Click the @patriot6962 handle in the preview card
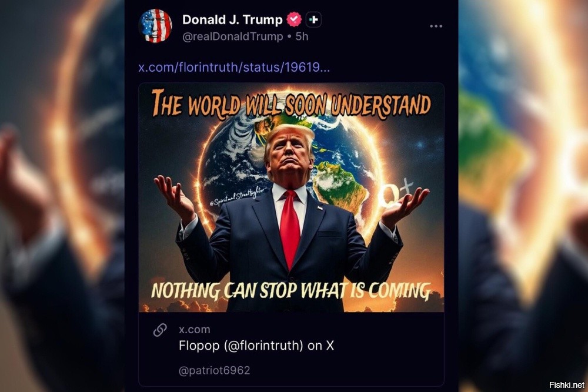Viewport: 588px width, 392px height. click(x=214, y=370)
